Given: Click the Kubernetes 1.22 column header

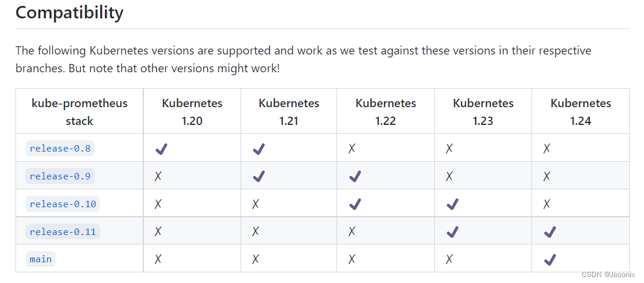Looking at the screenshot, I should point(386,111).
